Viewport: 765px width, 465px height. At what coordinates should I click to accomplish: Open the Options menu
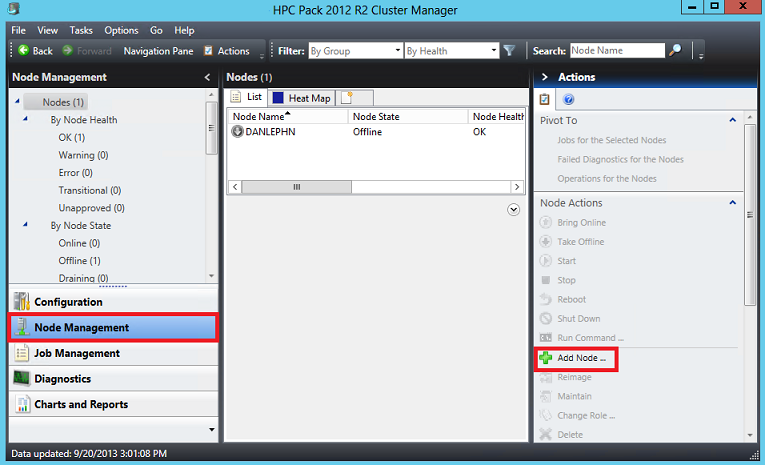pyautogui.click(x=121, y=30)
